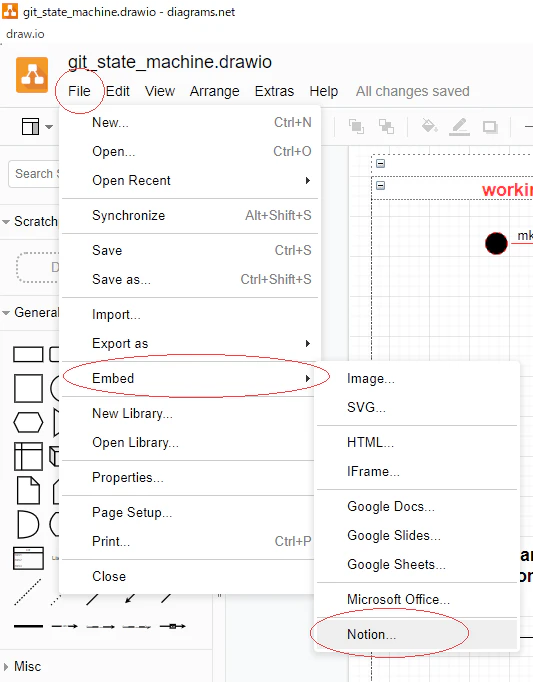
Task: Expand Export as submenu
Action: [190, 344]
